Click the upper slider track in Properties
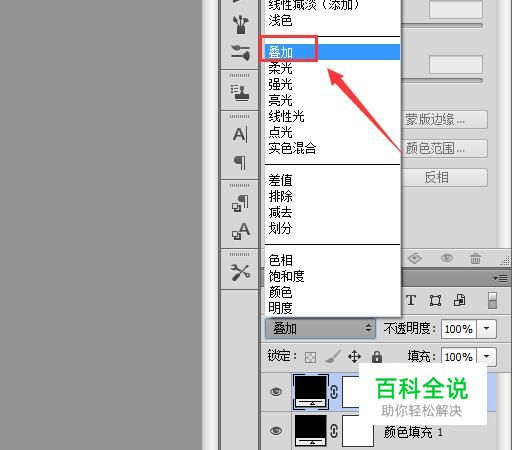 pyautogui.click(x=442, y=25)
